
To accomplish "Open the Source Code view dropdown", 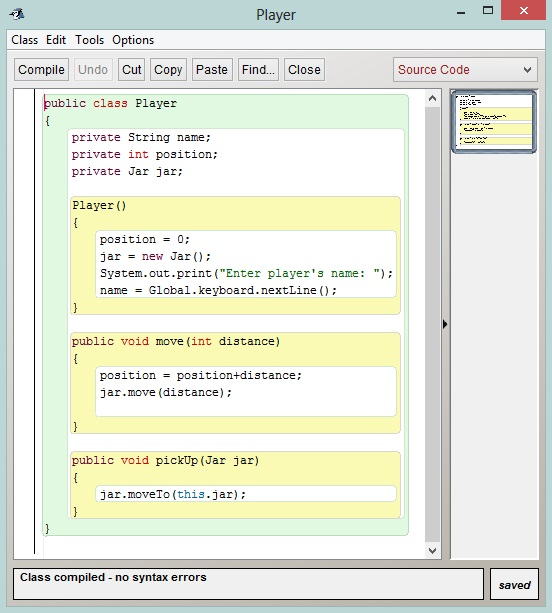I will click(x=465, y=70).
